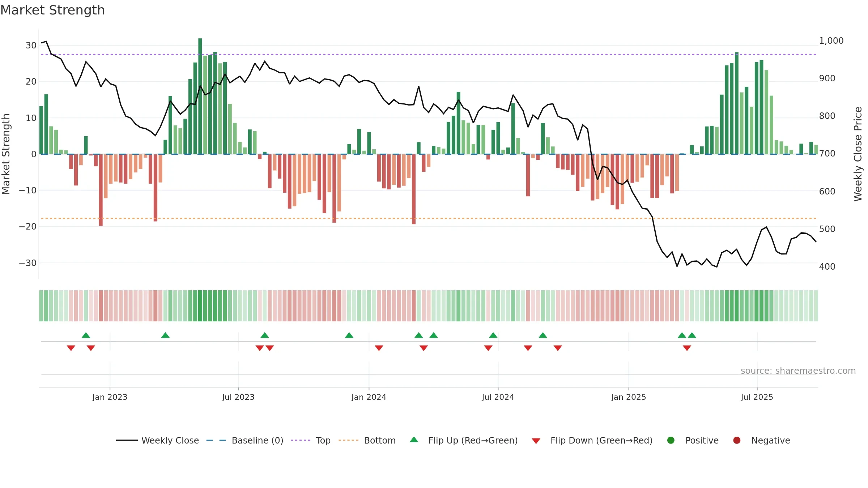
Task: Toggle the Flip Down (Green→Red) legend label
Action: (601, 440)
